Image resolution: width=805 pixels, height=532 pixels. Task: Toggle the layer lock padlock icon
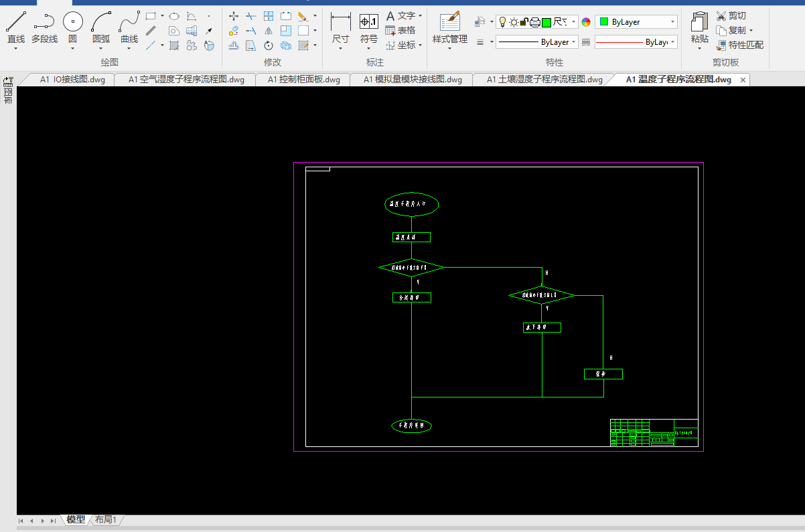click(524, 22)
